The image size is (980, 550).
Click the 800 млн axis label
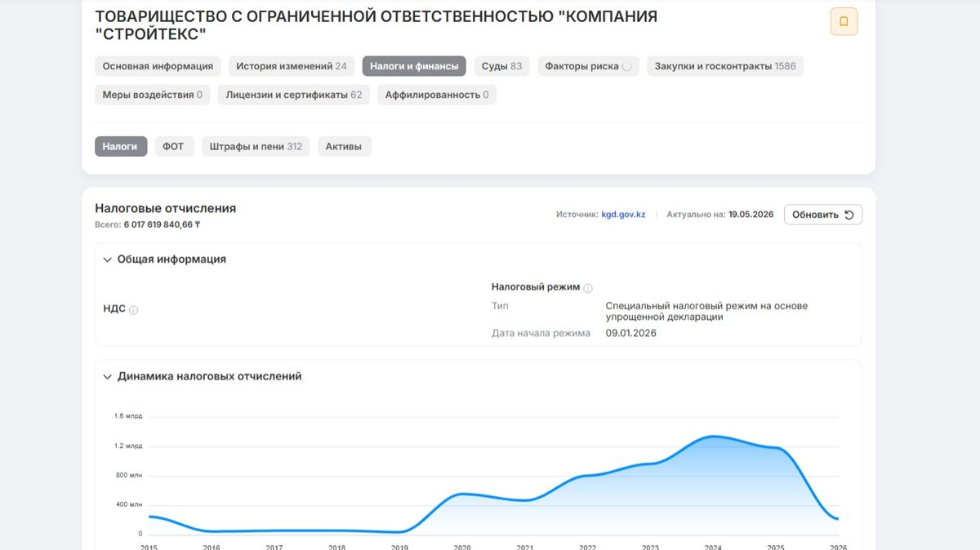pos(128,475)
